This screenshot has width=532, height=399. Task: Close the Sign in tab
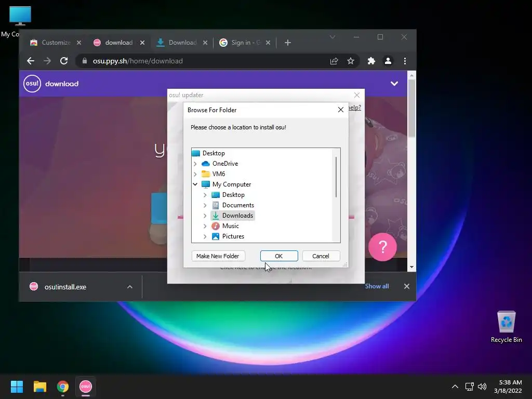[268, 43]
